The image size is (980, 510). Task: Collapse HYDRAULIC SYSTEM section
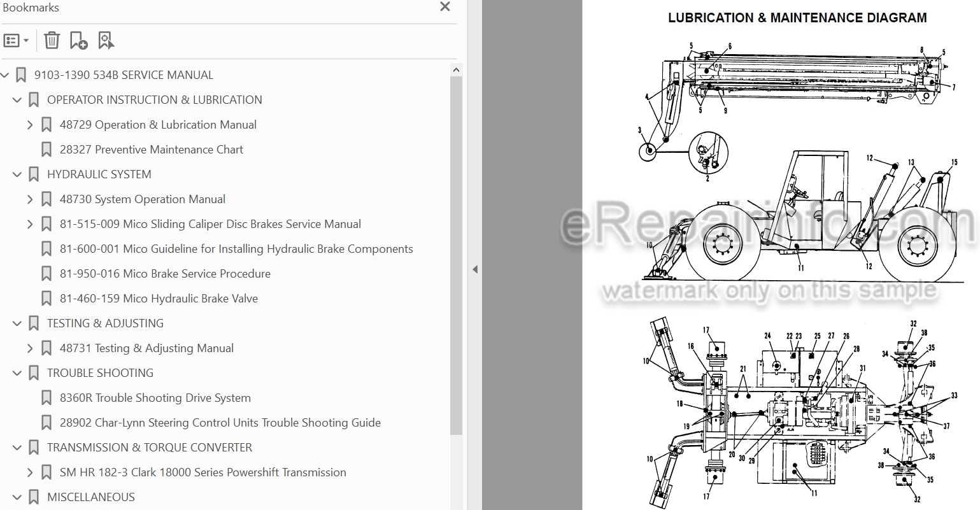pos(17,174)
